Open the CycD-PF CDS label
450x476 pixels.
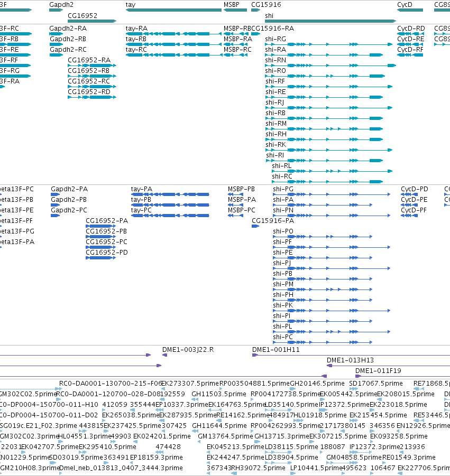(414, 210)
